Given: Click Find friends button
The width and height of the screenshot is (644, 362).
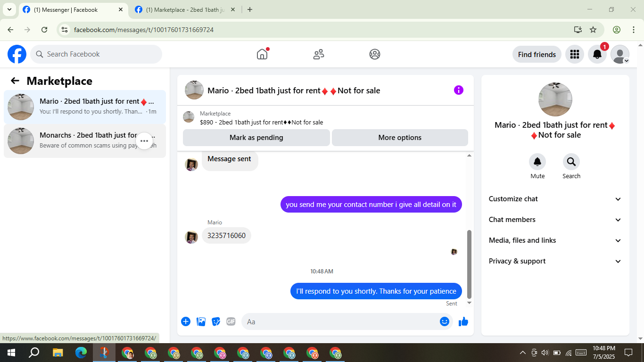Looking at the screenshot, I should click(x=537, y=54).
